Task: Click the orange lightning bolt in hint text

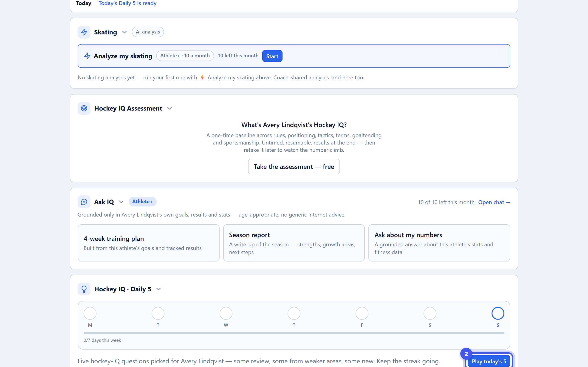Action: click(x=202, y=78)
